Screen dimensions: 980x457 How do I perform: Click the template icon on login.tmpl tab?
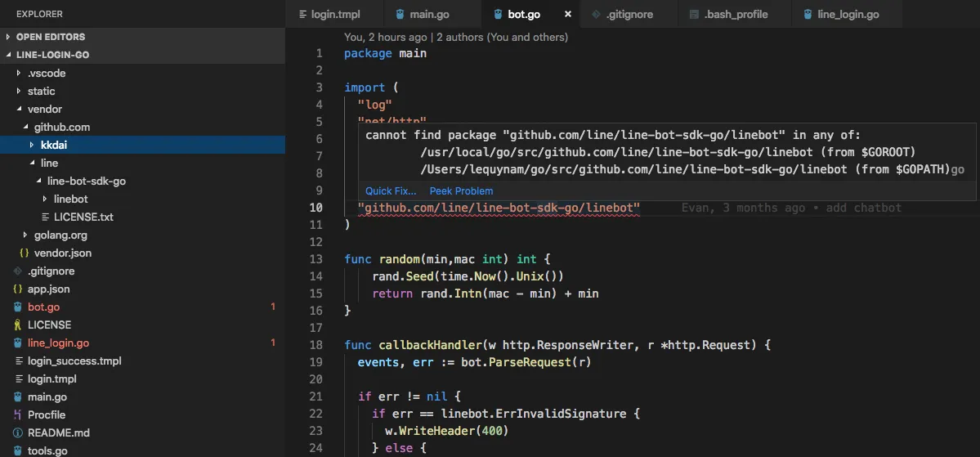point(303,15)
